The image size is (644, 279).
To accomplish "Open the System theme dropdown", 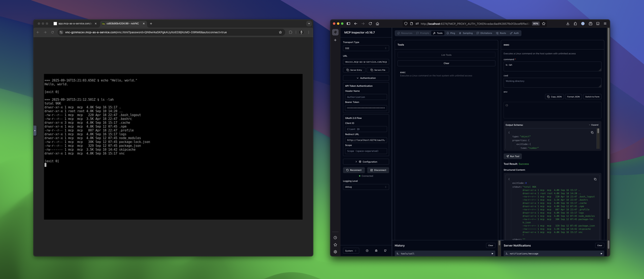I will coord(351,251).
